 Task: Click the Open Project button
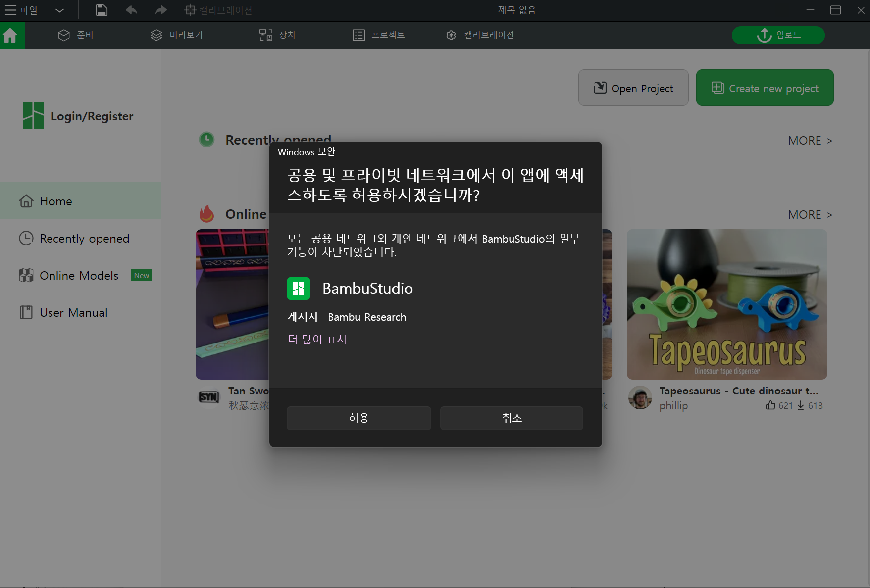633,88
